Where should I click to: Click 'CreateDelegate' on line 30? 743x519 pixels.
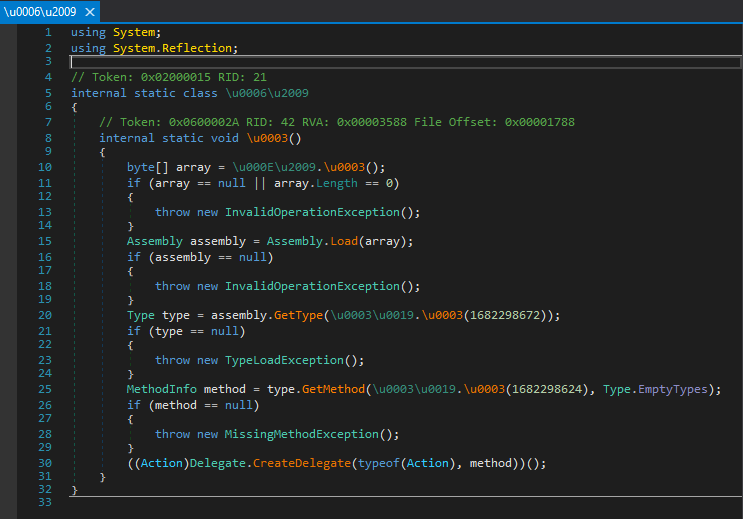tap(302, 463)
